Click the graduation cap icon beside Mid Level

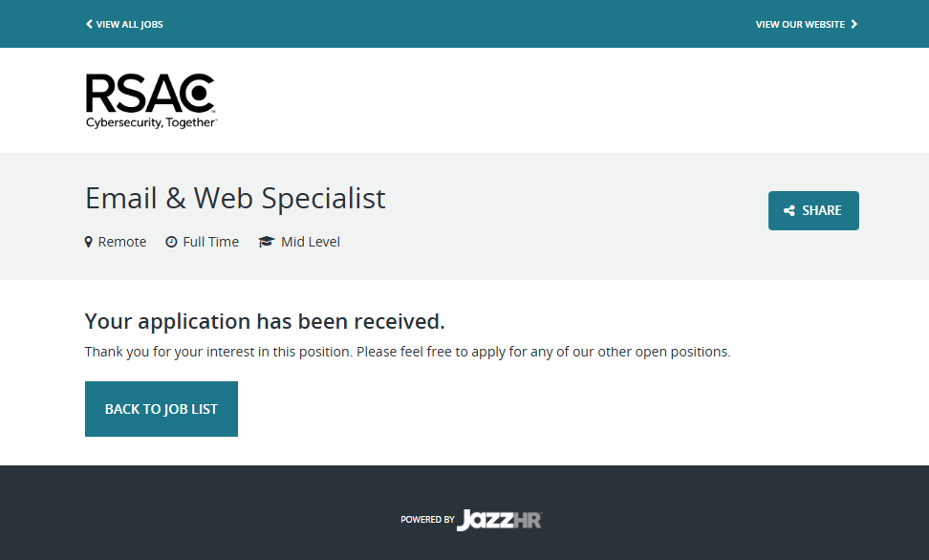(267, 242)
